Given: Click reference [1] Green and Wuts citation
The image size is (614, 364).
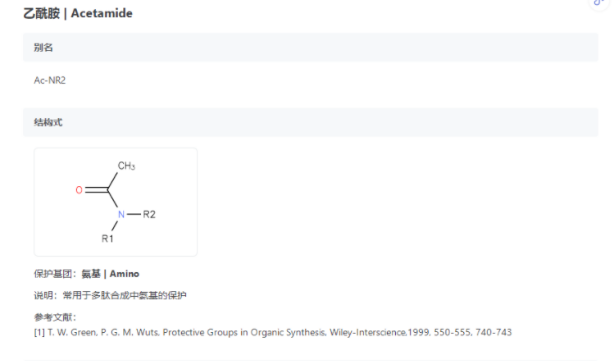Looking at the screenshot, I should pyautogui.click(x=273, y=332).
